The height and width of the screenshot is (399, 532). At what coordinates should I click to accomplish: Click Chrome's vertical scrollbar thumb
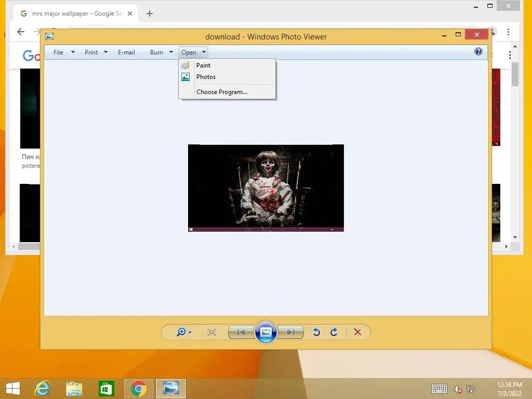(x=515, y=74)
